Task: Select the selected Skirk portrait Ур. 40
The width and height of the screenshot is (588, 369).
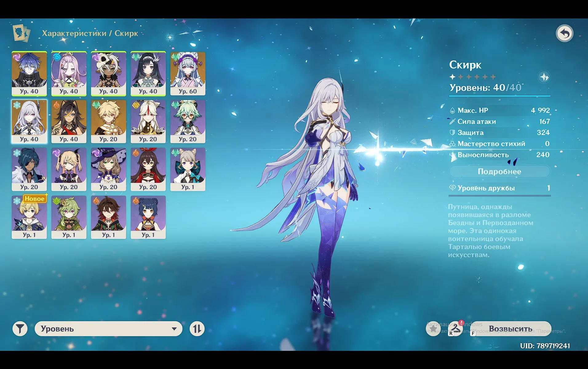Action: click(x=29, y=121)
